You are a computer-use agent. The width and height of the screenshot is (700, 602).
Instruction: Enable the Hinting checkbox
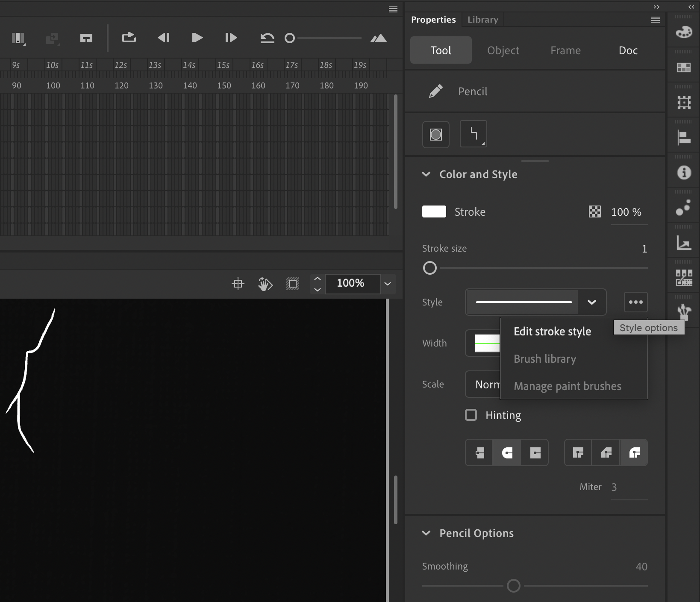(471, 414)
